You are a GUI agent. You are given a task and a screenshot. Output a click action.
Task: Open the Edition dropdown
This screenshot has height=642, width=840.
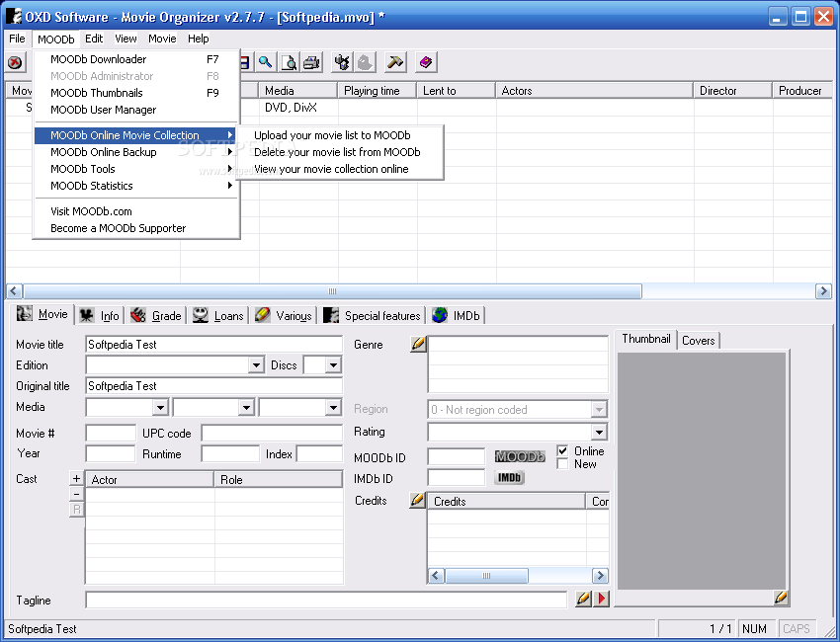coord(257,365)
